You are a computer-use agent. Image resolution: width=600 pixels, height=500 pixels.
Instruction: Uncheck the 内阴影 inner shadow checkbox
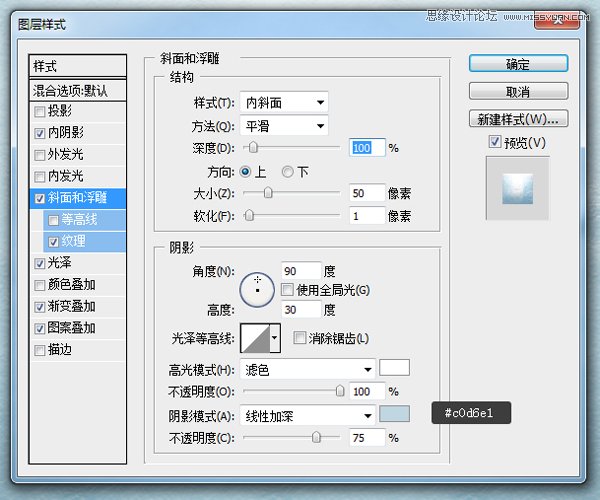[39, 133]
